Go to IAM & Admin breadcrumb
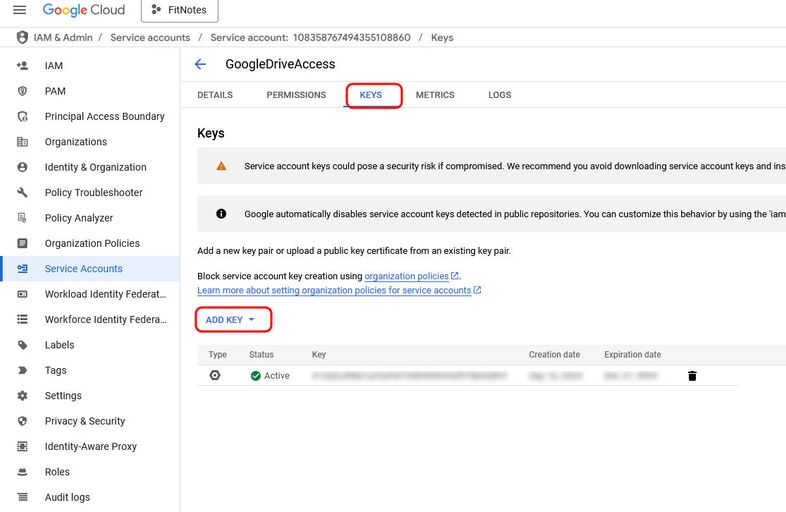The width and height of the screenshot is (786, 512). [63, 38]
